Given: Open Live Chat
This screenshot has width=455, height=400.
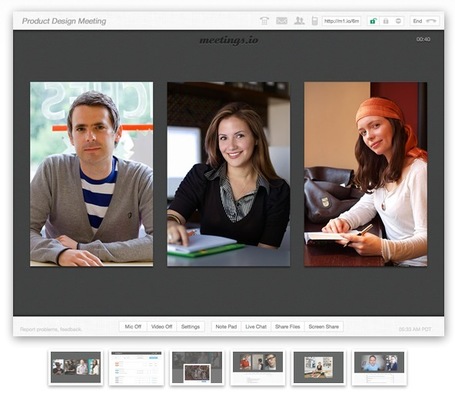Looking at the screenshot, I should pyautogui.click(x=256, y=327).
